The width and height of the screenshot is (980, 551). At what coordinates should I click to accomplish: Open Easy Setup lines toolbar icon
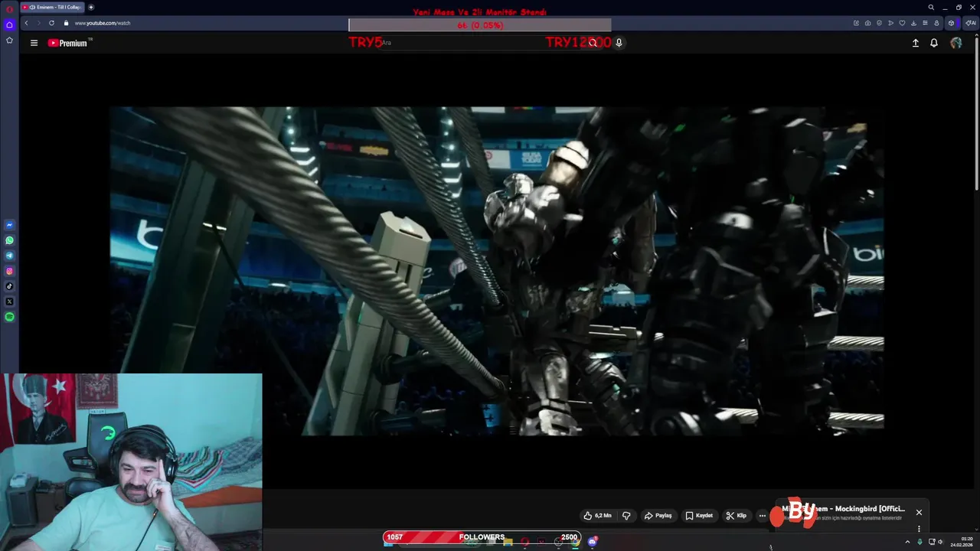pos(925,23)
